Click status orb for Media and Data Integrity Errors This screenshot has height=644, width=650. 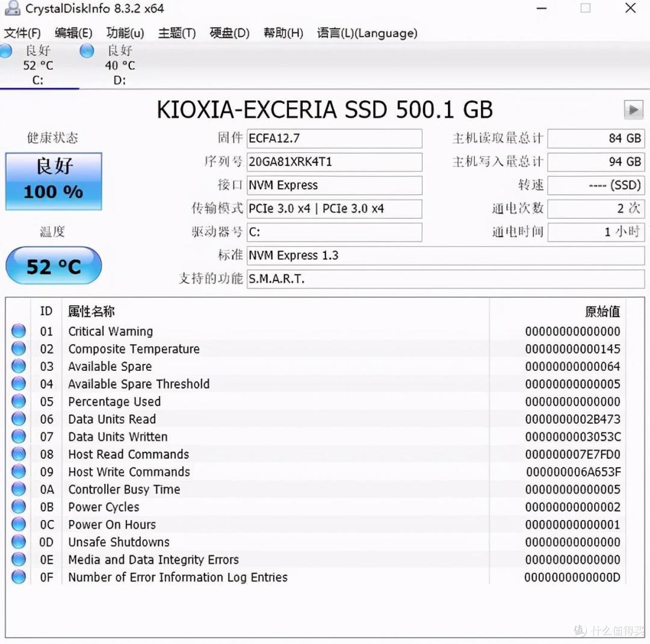click(x=19, y=559)
